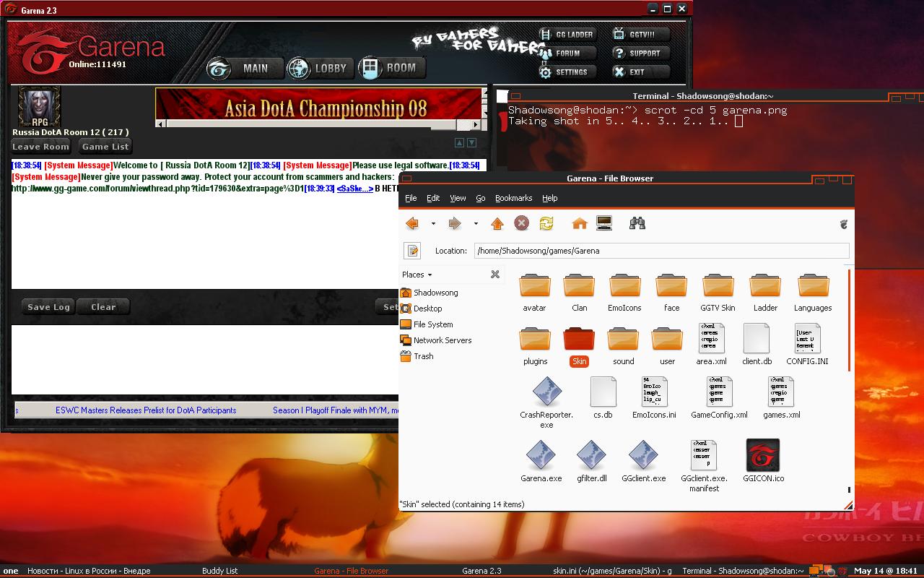Open the Places sidebar dropdown

(417, 275)
